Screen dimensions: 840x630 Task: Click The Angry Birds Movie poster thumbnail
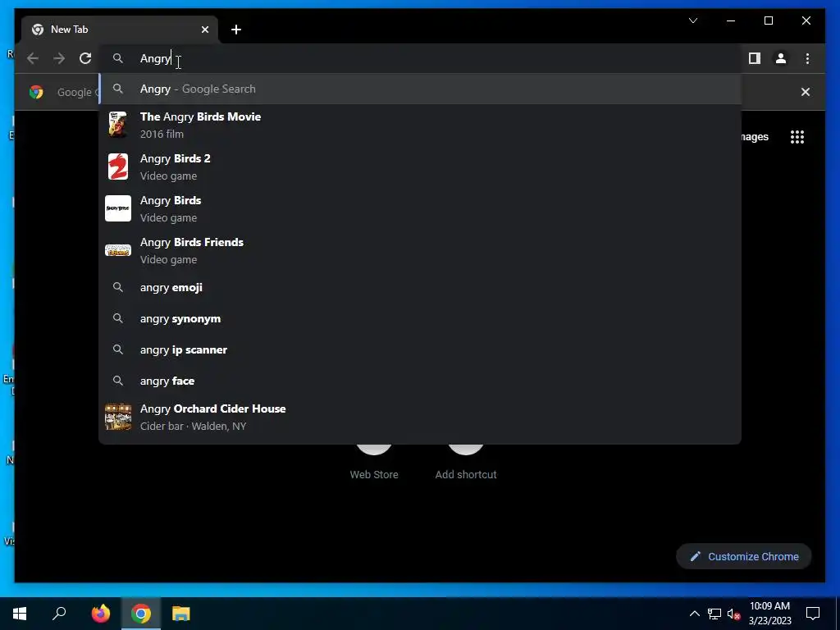(x=118, y=125)
